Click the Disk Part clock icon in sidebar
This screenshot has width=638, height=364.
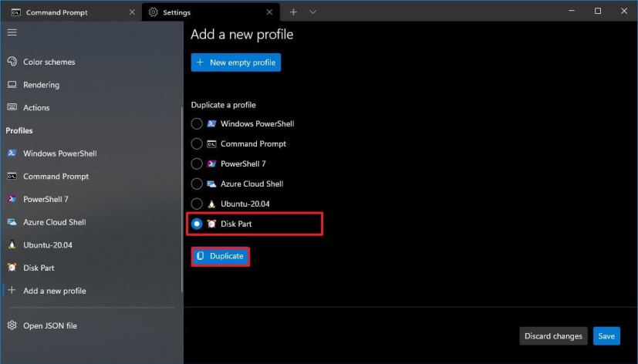(x=12, y=267)
